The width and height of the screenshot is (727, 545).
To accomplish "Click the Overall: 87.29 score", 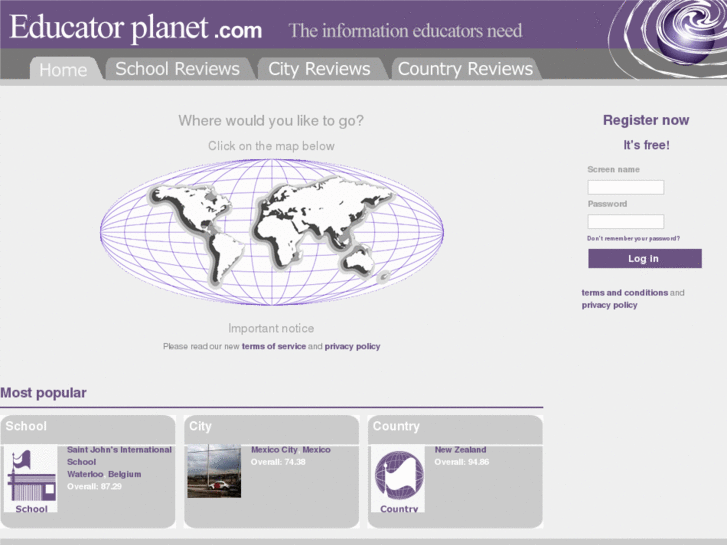I will pyautogui.click(x=94, y=487).
